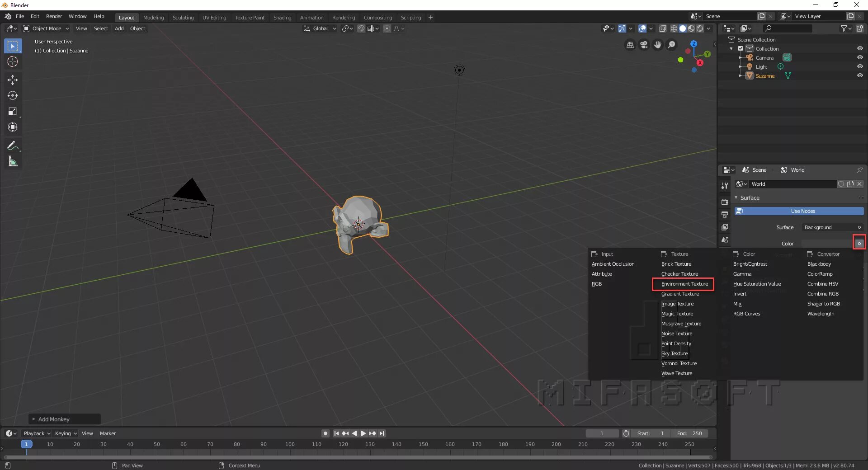Open the View Layer properties tab
Image resolution: width=868 pixels, height=470 pixels.
725,227
